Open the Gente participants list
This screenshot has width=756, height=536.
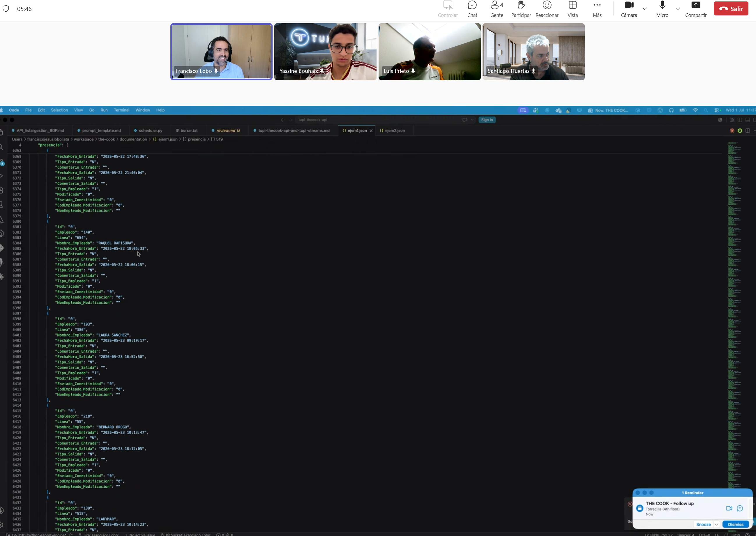point(497,9)
